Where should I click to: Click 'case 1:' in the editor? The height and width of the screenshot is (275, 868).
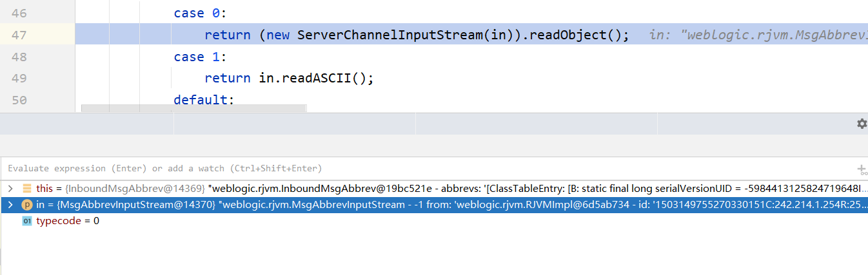coord(200,57)
